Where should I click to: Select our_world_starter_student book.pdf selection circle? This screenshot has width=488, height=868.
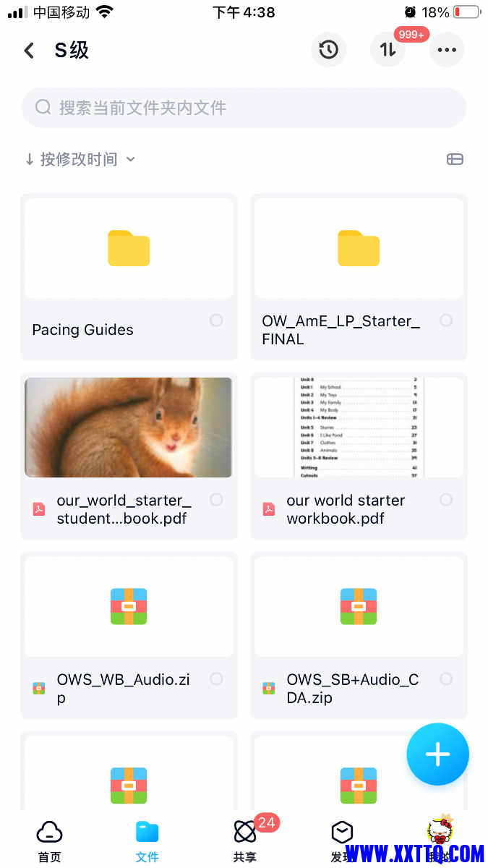(216, 499)
